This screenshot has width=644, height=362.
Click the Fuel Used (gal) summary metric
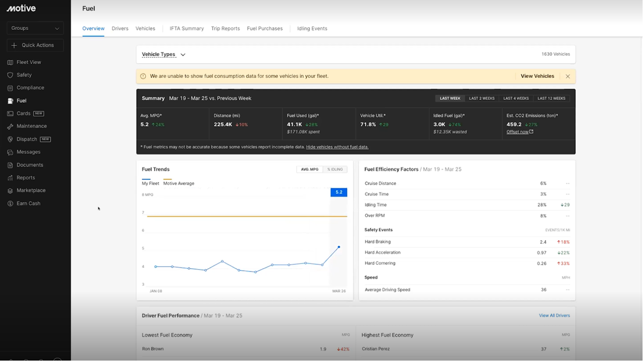319,124
